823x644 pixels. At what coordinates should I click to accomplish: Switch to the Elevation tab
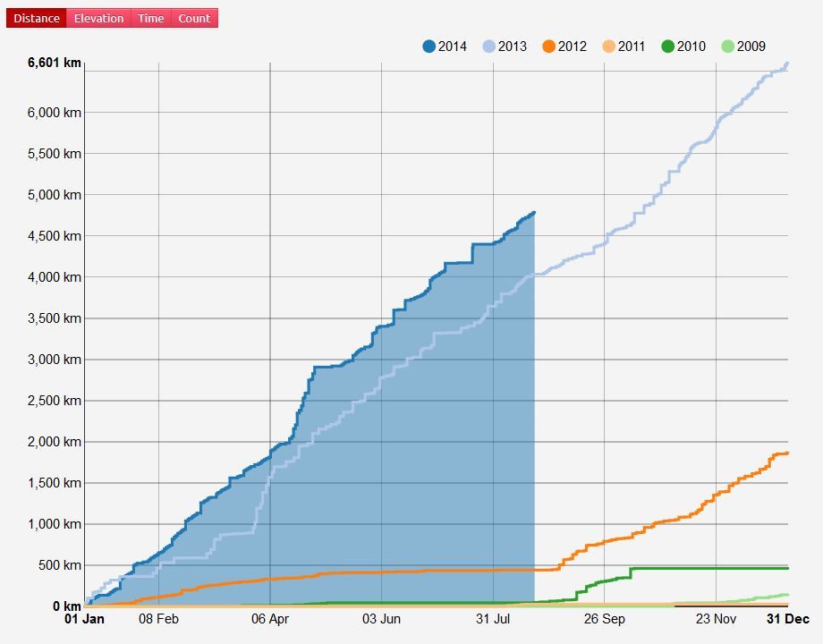[98, 19]
